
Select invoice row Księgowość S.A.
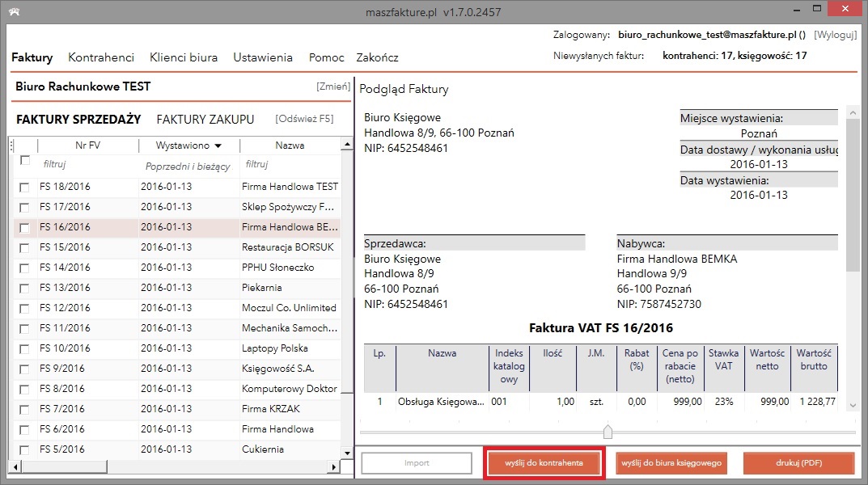177,369
